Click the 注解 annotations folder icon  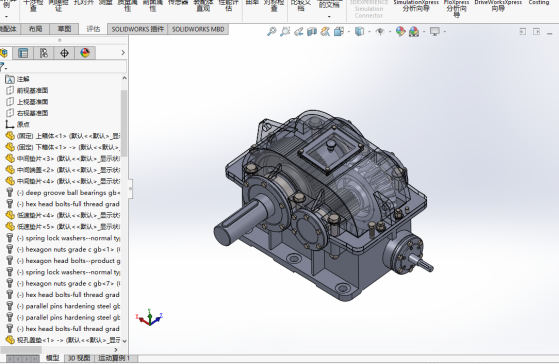[10, 80]
